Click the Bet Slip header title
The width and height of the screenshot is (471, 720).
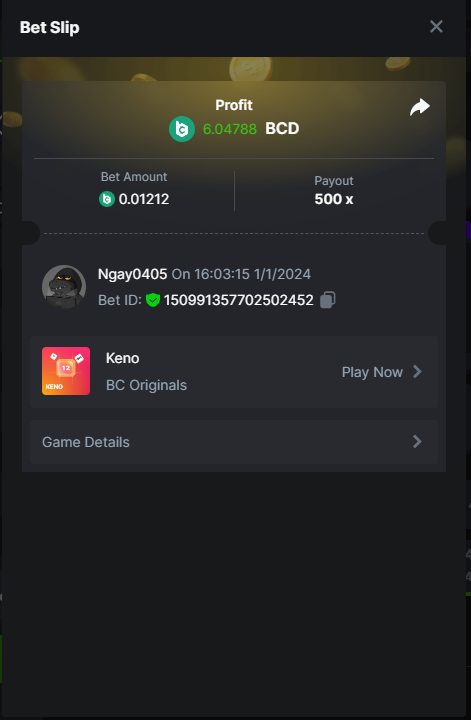click(50, 28)
